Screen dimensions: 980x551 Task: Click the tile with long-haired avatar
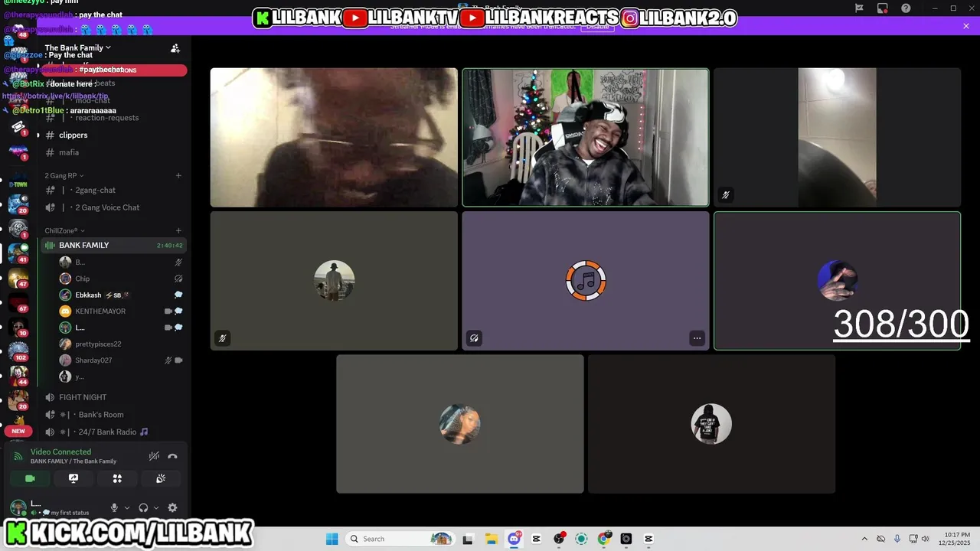(460, 424)
